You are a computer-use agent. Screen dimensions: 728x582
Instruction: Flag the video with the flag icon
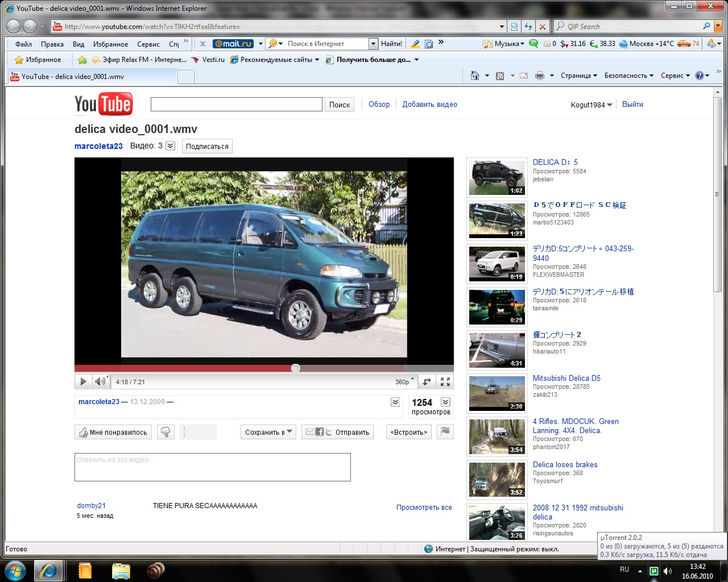click(445, 432)
